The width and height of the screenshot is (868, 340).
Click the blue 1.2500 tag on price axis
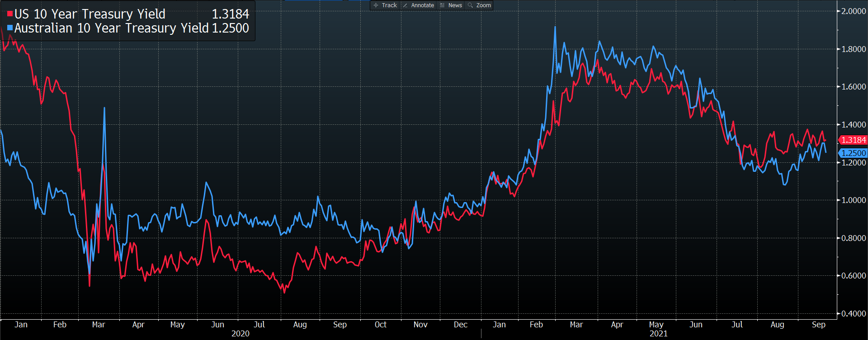click(853, 153)
